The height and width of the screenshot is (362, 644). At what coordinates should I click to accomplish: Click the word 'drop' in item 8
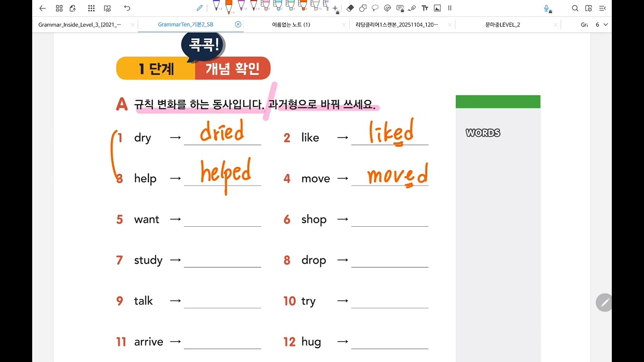coord(313,260)
